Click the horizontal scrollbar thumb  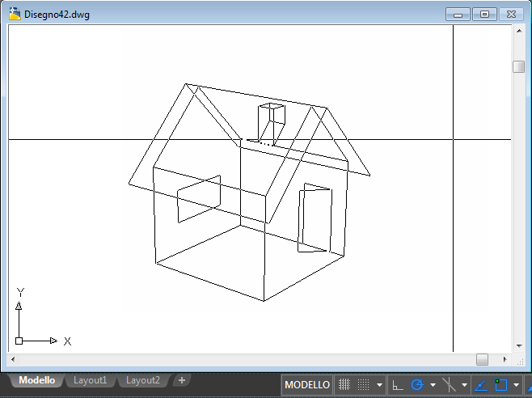pyautogui.click(x=482, y=359)
